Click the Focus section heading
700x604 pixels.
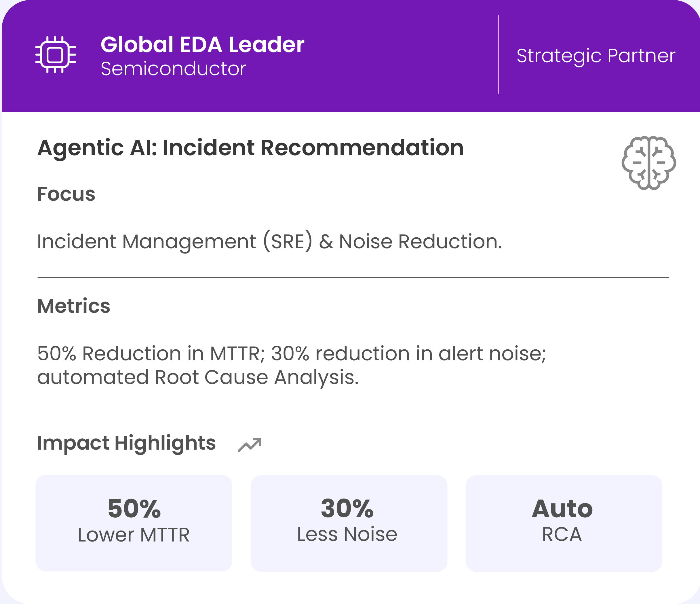[66, 194]
